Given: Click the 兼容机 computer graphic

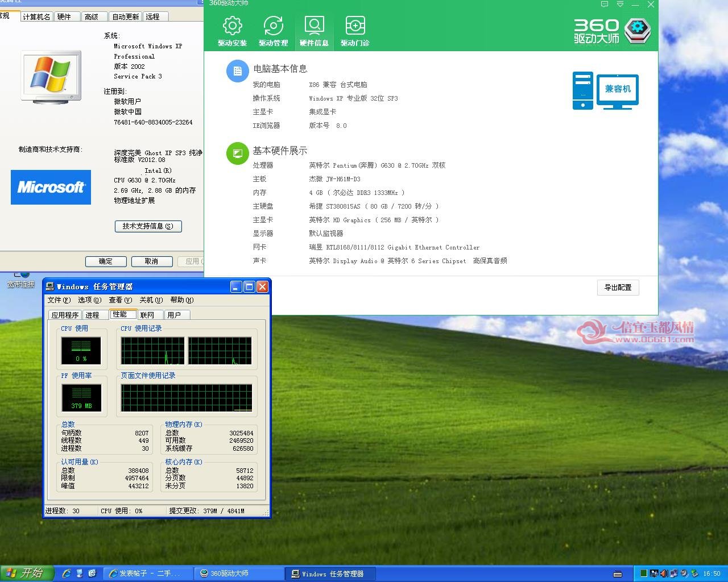Looking at the screenshot, I should click(605, 90).
